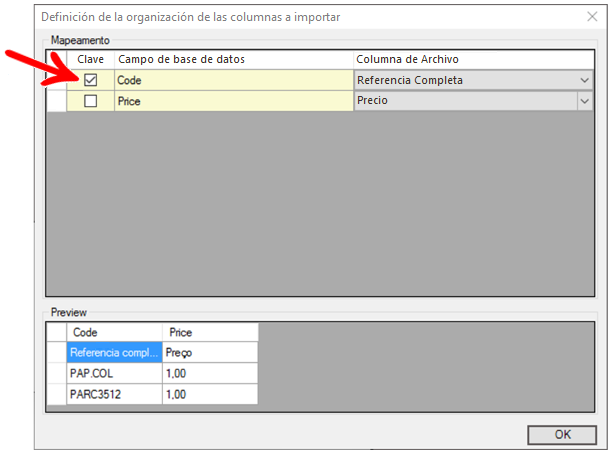Image resolution: width=615 pixels, height=458 pixels.
Task: Click the OK button
Action: (562, 434)
